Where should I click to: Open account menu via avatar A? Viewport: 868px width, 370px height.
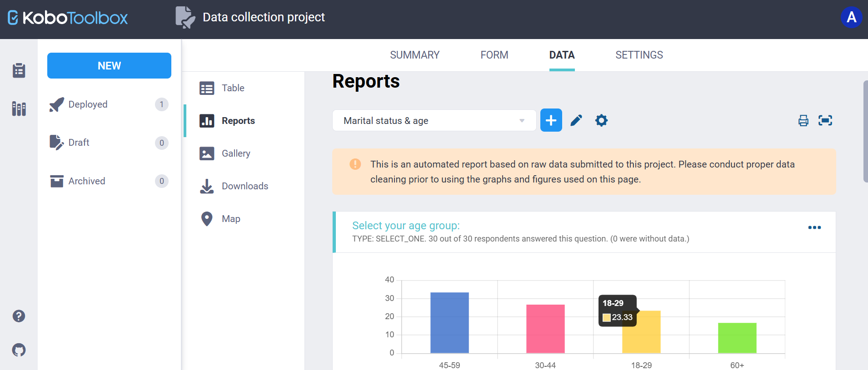tap(851, 18)
